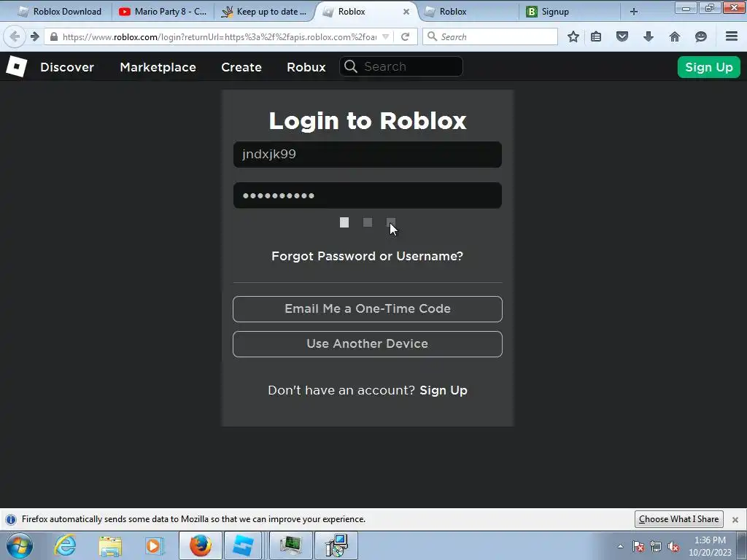Switch to the second Roblox tab
The width and height of the screenshot is (747, 560).
coord(468,12)
